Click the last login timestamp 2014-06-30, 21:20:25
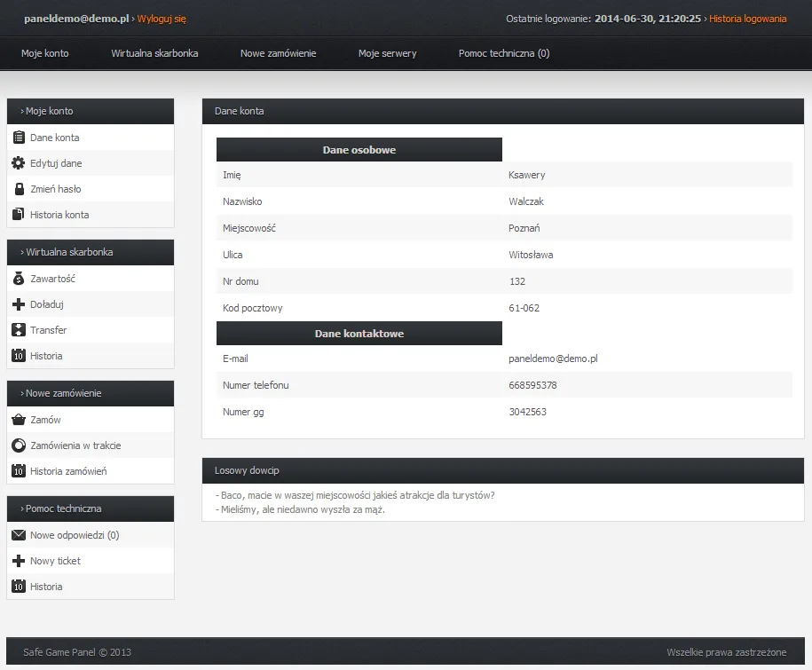 pos(648,19)
